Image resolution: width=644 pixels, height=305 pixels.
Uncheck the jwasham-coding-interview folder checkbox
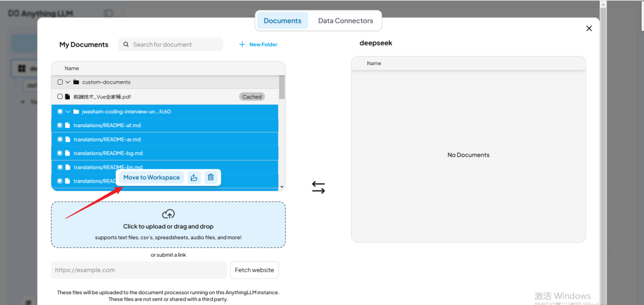pyautogui.click(x=60, y=112)
